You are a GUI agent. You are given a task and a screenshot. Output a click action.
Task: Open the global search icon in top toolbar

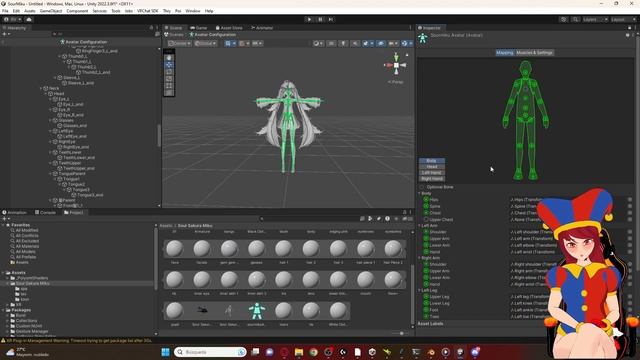click(575, 19)
